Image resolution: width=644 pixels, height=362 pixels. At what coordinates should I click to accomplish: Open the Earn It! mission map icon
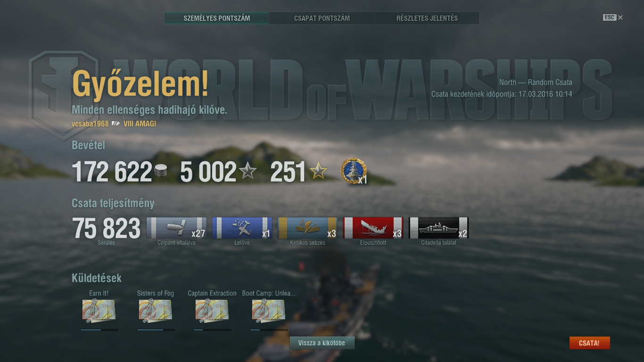pos(99,311)
